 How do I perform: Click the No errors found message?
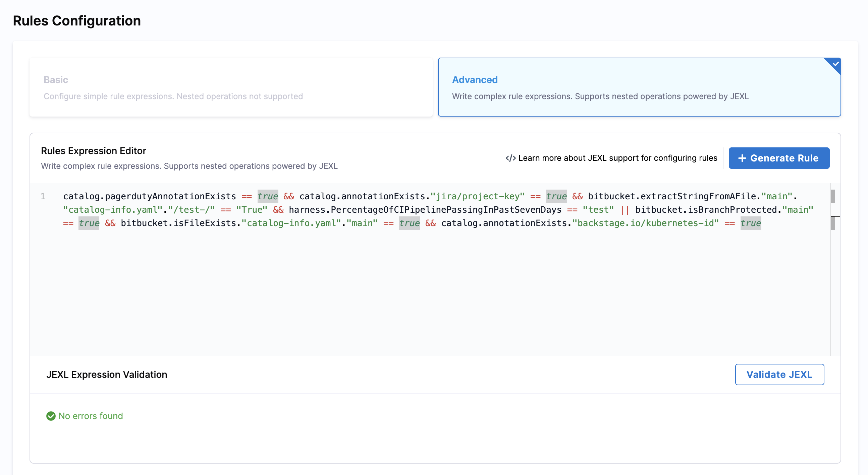pyautogui.click(x=90, y=416)
